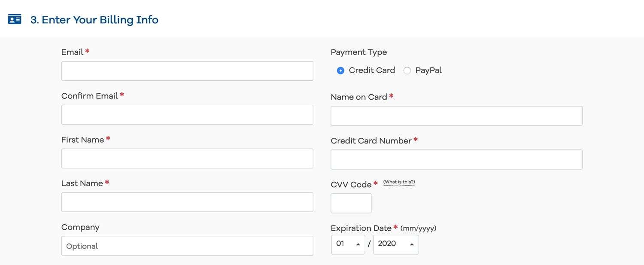Image resolution: width=644 pixels, height=265 pixels.
Task: Click the PayPal label text
Action: tap(428, 70)
